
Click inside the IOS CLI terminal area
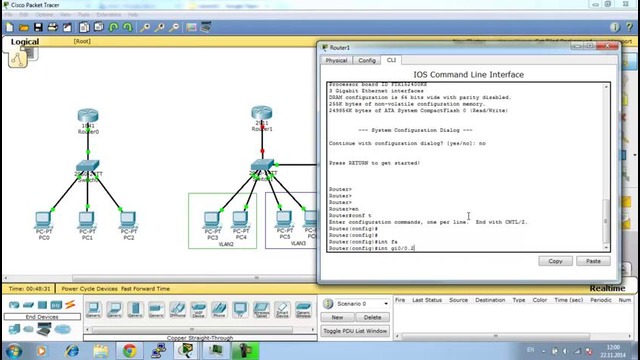(x=465, y=167)
